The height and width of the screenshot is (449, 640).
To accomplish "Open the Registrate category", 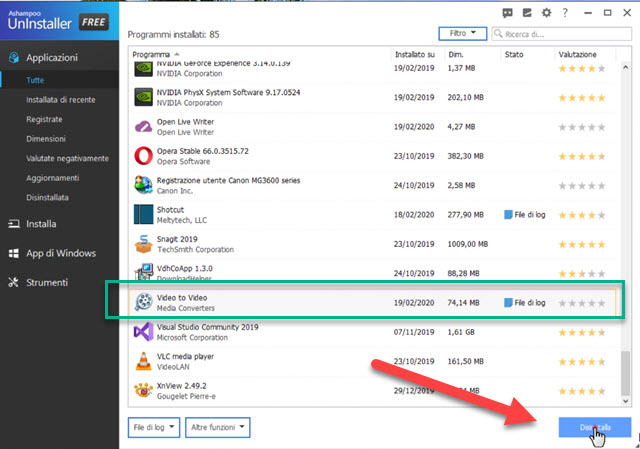I will (44, 119).
